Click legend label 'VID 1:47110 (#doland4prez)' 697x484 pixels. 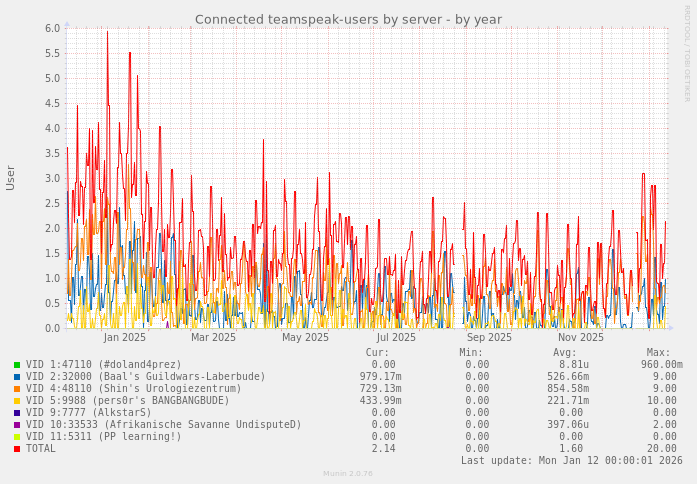pyautogui.click(x=104, y=365)
